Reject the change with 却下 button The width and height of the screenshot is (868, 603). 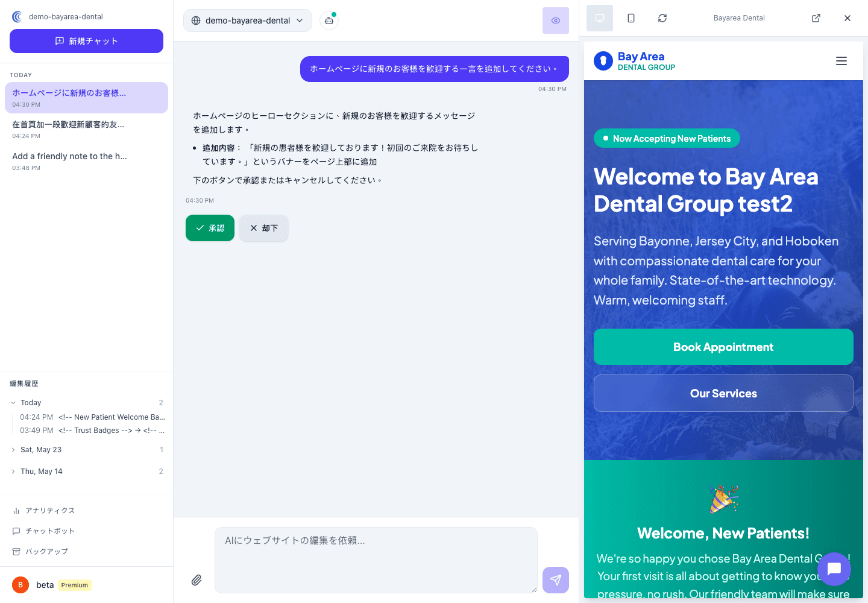pyautogui.click(x=263, y=228)
